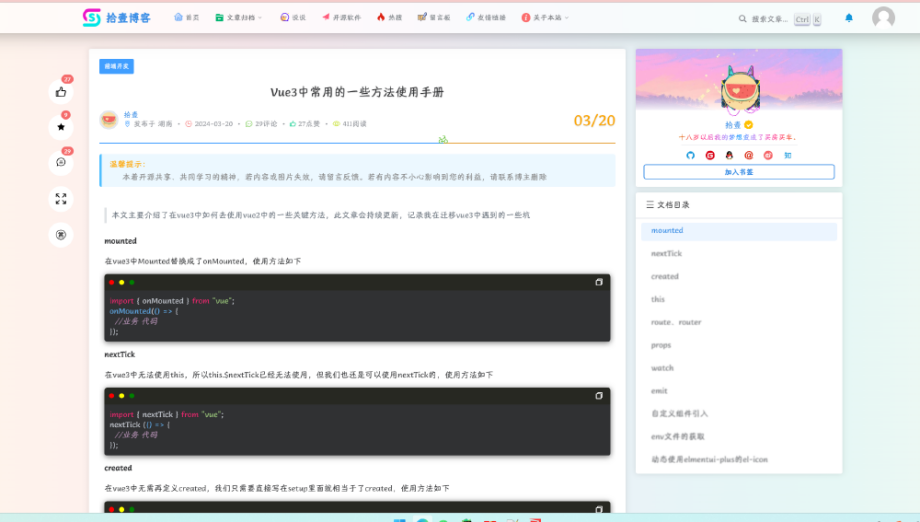Click the mounted section heading

pyautogui.click(x=120, y=241)
